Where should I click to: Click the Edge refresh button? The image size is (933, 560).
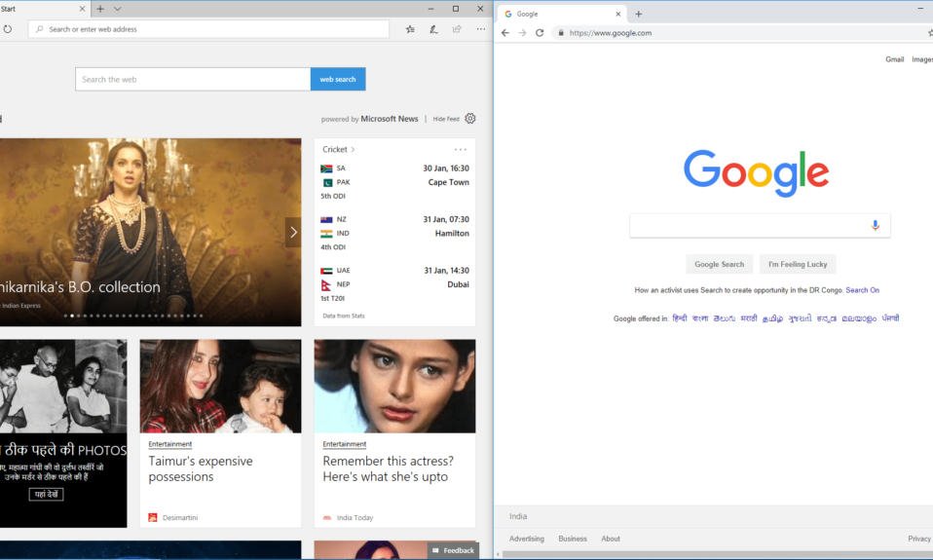7,29
